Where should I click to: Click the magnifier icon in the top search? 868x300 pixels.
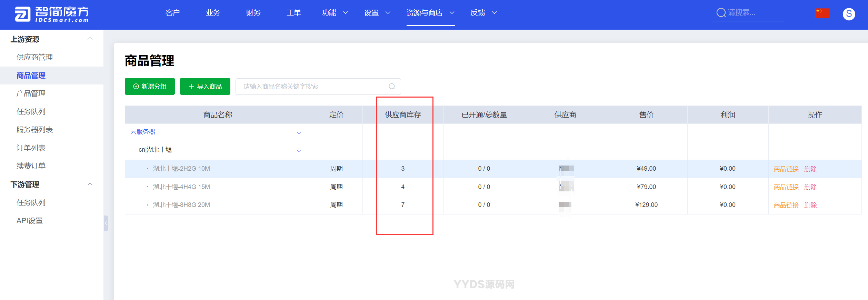(721, 13)
